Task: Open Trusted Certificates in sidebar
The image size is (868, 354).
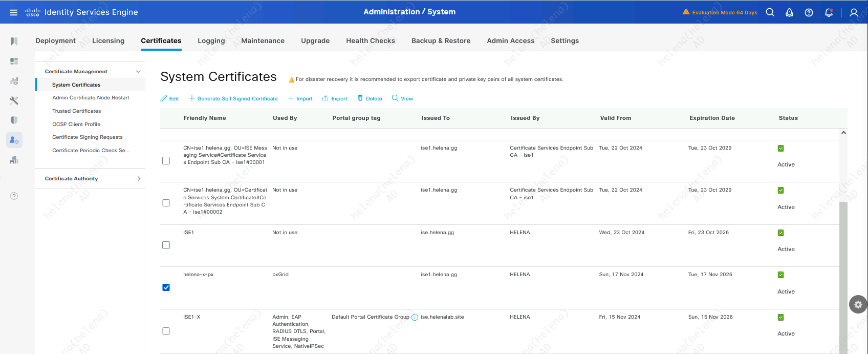Action: [76, 111]
